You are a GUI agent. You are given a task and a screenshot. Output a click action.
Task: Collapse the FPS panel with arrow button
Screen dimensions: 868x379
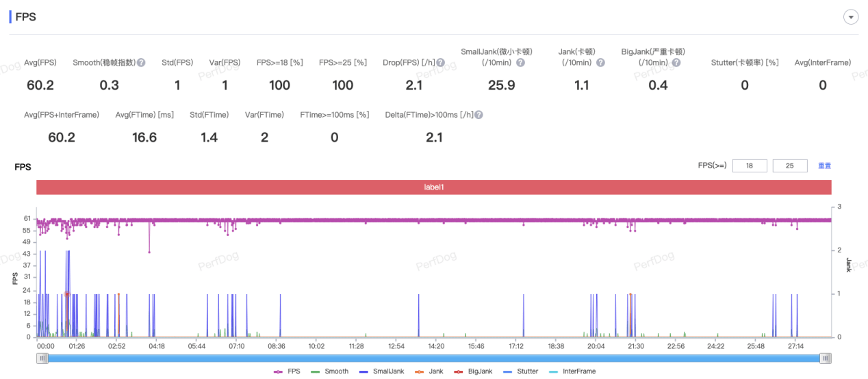[x=852, y=17]
